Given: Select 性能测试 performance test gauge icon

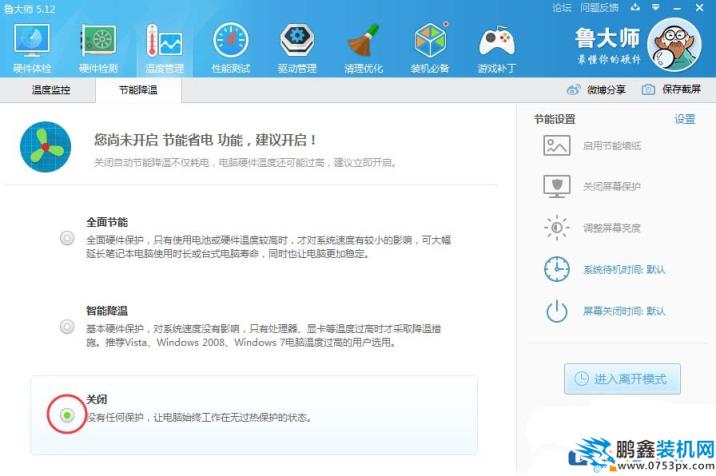Looking at the screenshot, I should (230, 45).
